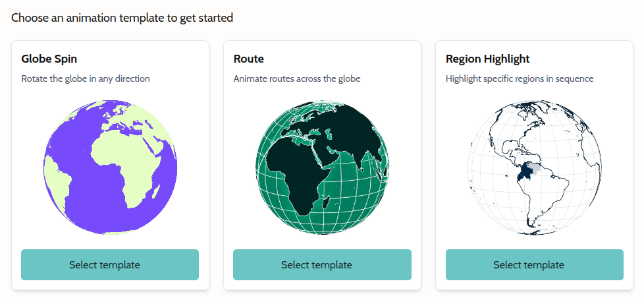Click the 'Choose an animation template' heading

pos(122,18)
